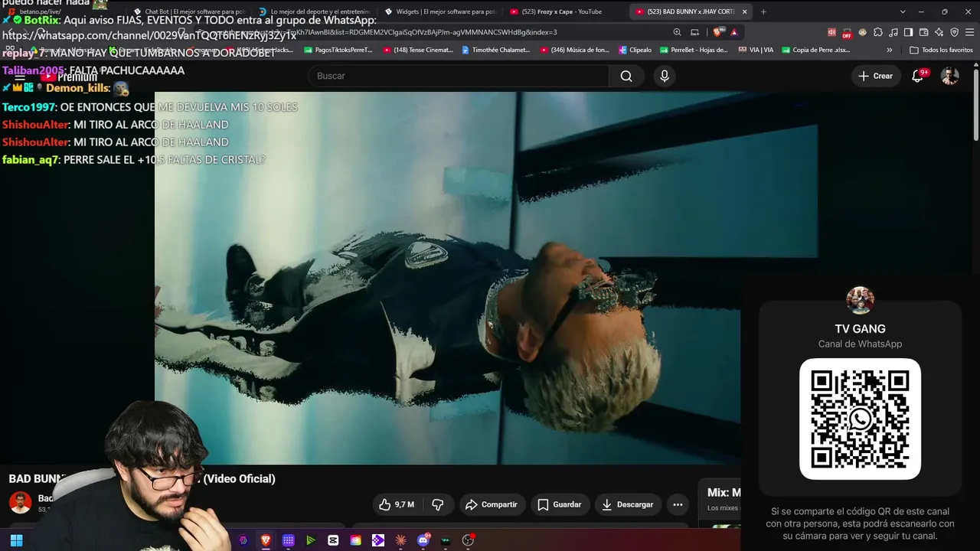Open more actions three-dot menu

click(678, 504)
